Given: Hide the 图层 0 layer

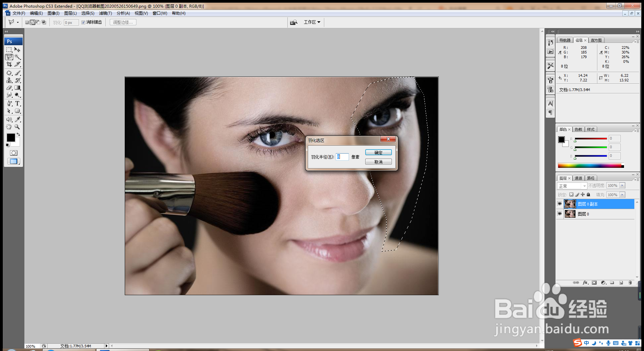Looking at the screenshot, I should 560,214.
